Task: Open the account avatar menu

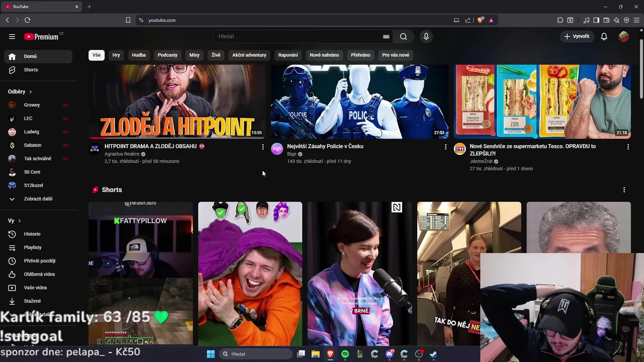Action: (624, 36)
